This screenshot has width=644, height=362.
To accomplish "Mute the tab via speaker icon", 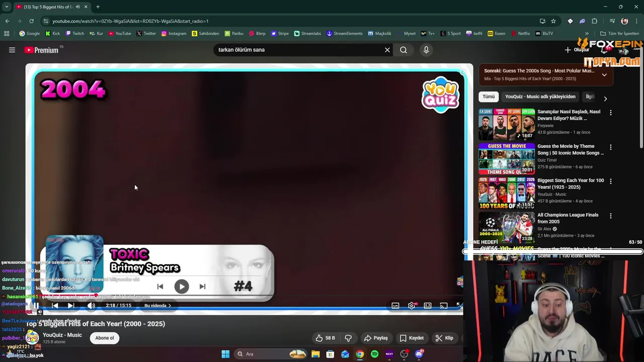I will tap(77, 7).
